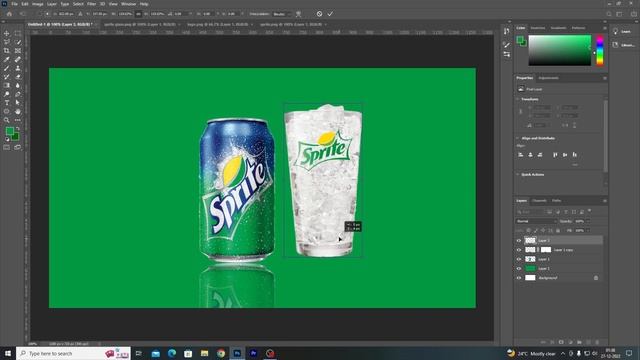Pick a shade in the Color panel field
The image size is (640, 360).
[560, 50]
